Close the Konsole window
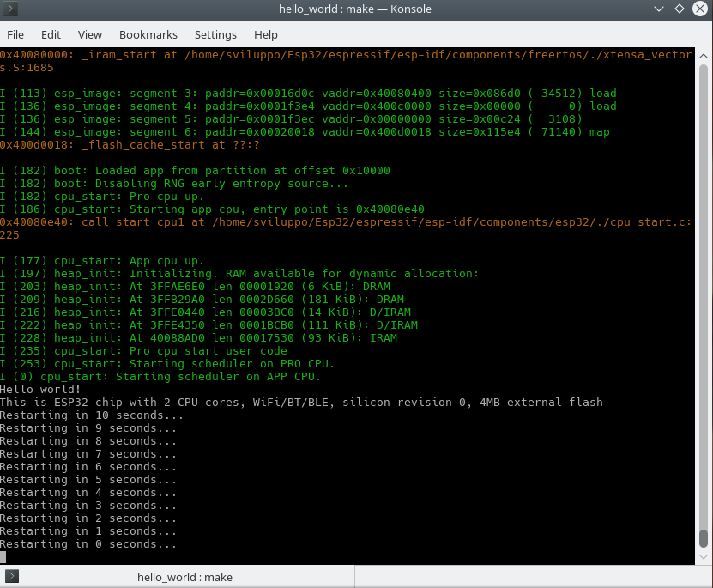This screenshot has width=713, height=588. (699, 9)
